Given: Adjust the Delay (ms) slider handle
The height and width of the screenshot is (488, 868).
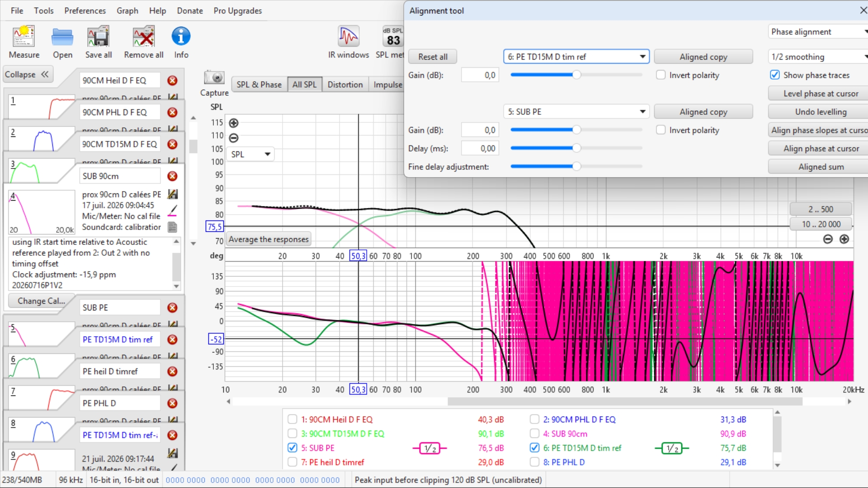Looking at the screenshot, I should (576, 148).
